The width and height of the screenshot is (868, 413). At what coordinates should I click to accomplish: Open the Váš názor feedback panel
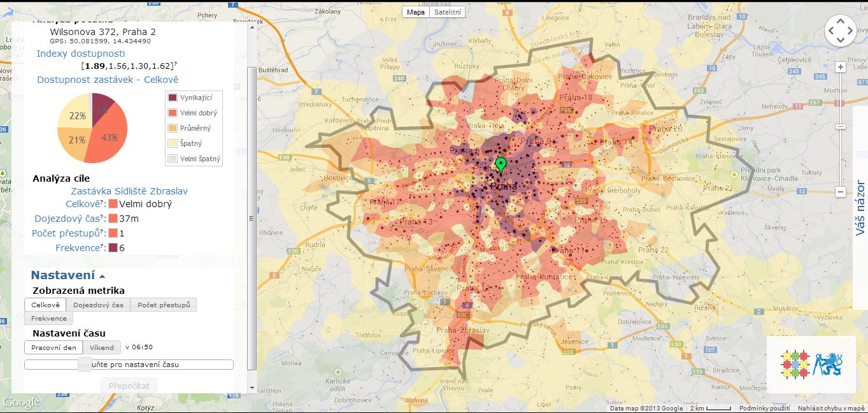[860, 208]
